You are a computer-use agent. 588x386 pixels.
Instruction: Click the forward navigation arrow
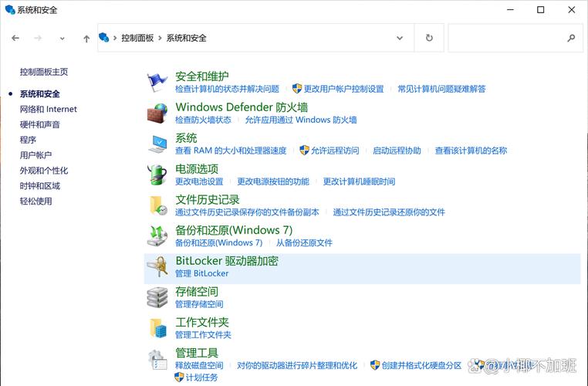(38, 38)
